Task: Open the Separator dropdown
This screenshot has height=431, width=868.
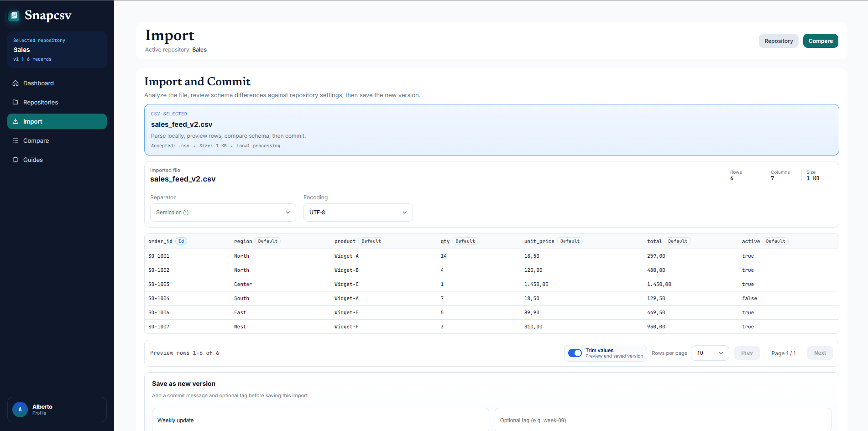Action: pos(223,213)
